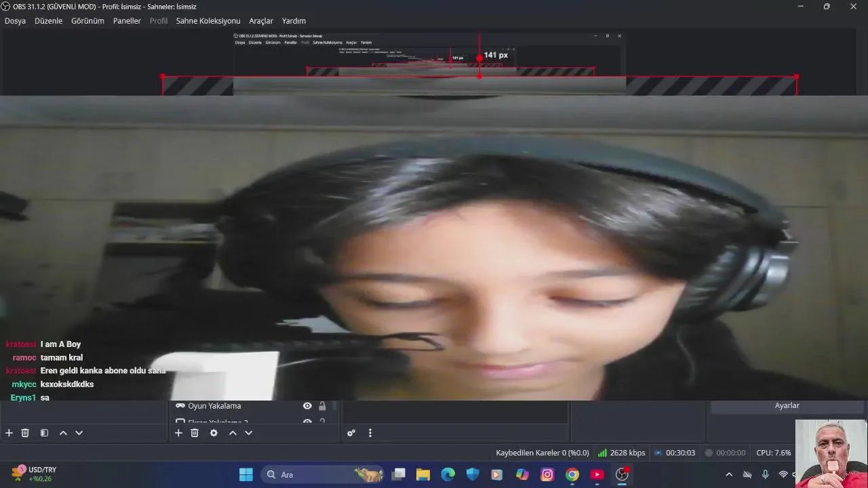Click chat message 'I am A Boy'

(x=60, y=344)
